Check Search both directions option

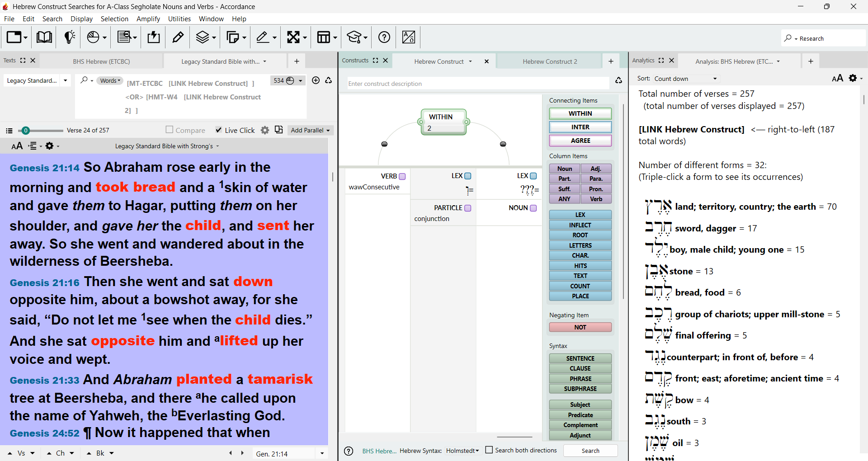[489, 450]
